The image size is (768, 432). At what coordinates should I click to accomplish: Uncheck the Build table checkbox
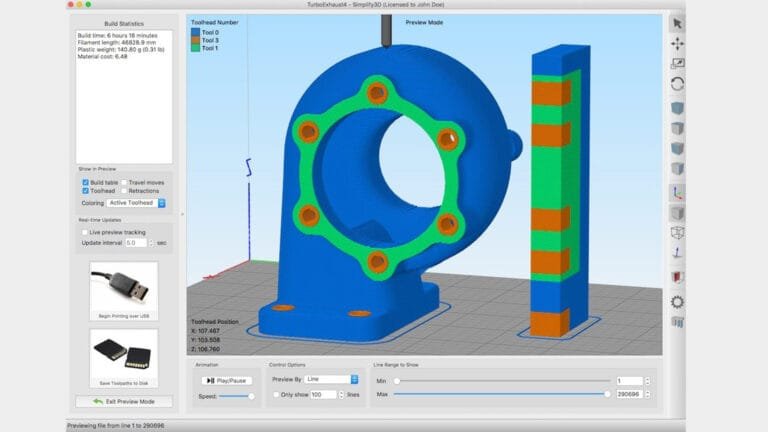click(85, 182)
